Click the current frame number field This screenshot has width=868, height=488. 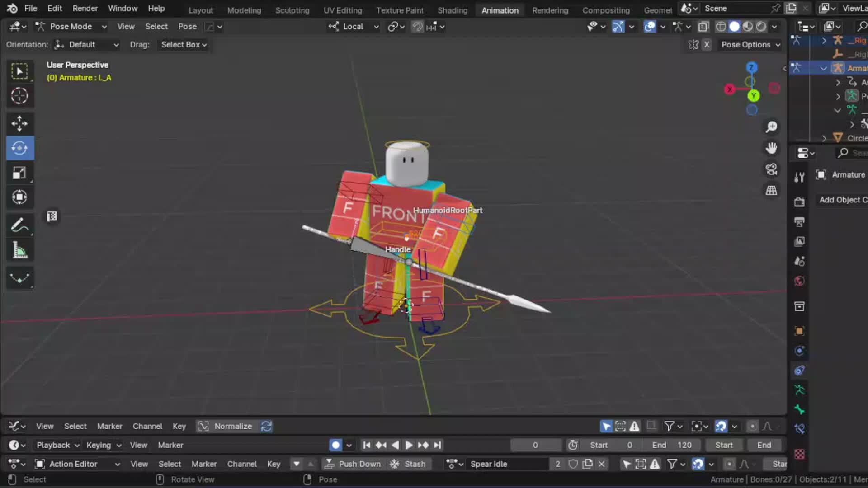535,445
